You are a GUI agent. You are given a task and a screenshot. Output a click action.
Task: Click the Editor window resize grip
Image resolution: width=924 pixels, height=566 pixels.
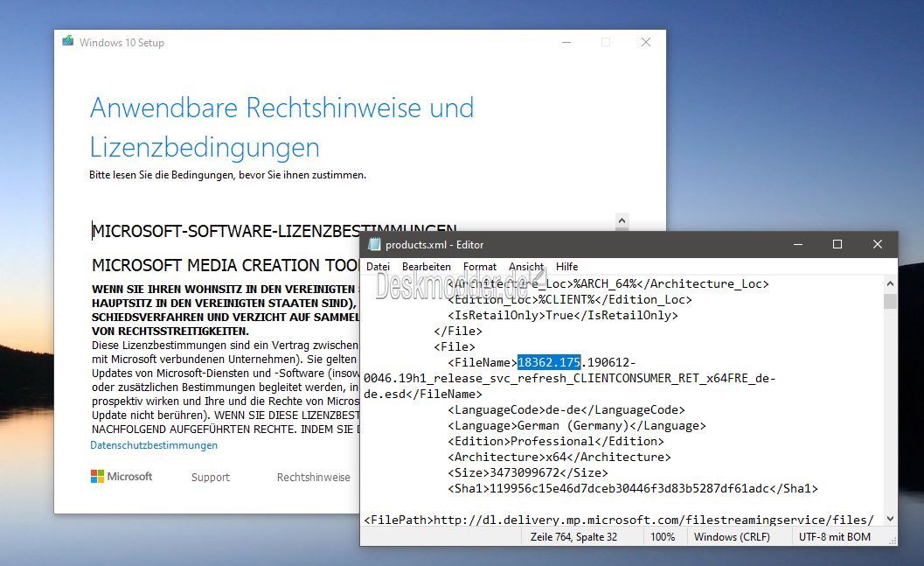coord(893,541)
